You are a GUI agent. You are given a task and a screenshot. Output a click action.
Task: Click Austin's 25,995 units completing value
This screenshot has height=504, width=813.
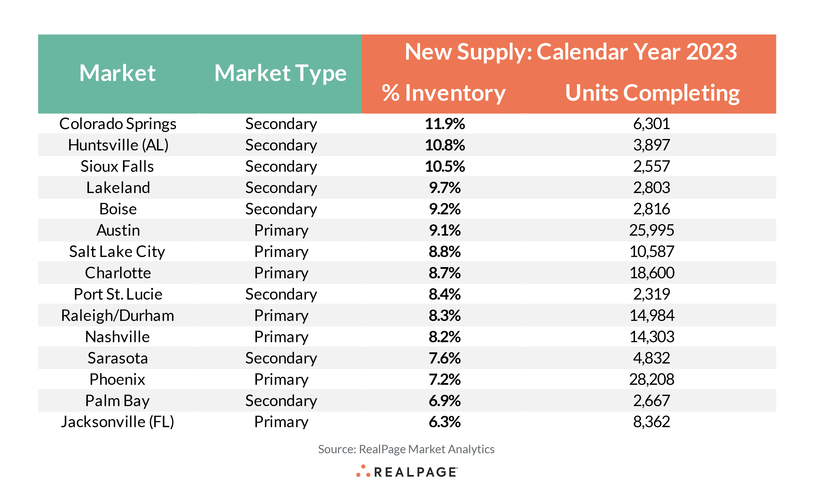pos(651,230)
